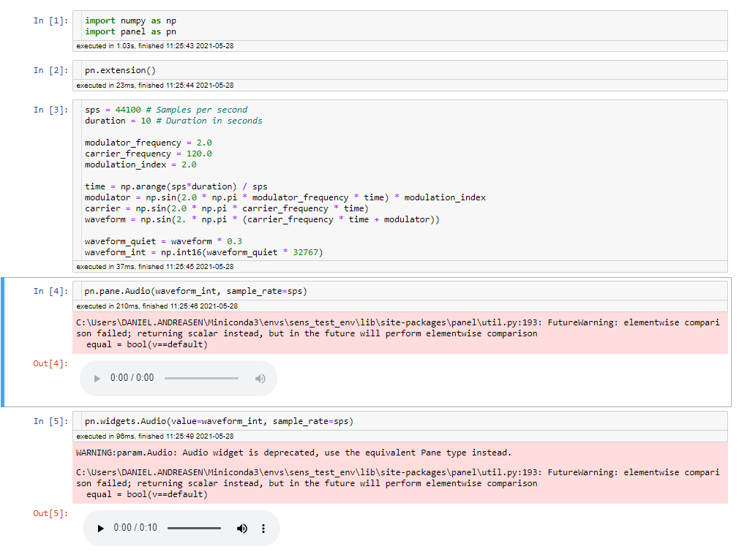
Task: Seek along the Out[5] audio progress bar
Action: (194, 529)
